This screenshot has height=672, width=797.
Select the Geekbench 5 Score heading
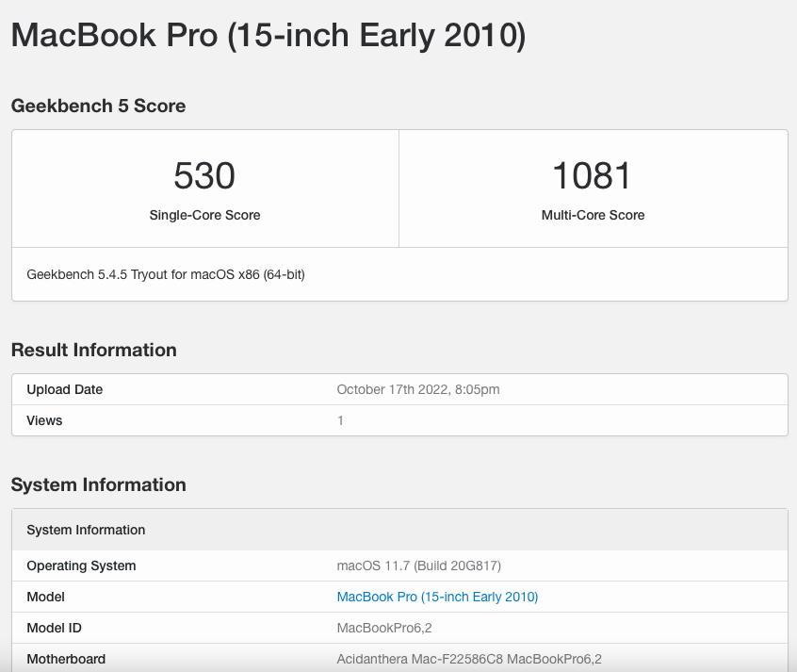pyautogui.click(x=98, y=106)
